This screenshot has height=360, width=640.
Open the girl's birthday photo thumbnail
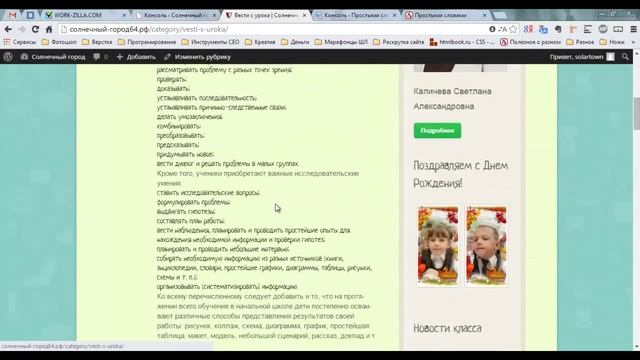point(438,246)
